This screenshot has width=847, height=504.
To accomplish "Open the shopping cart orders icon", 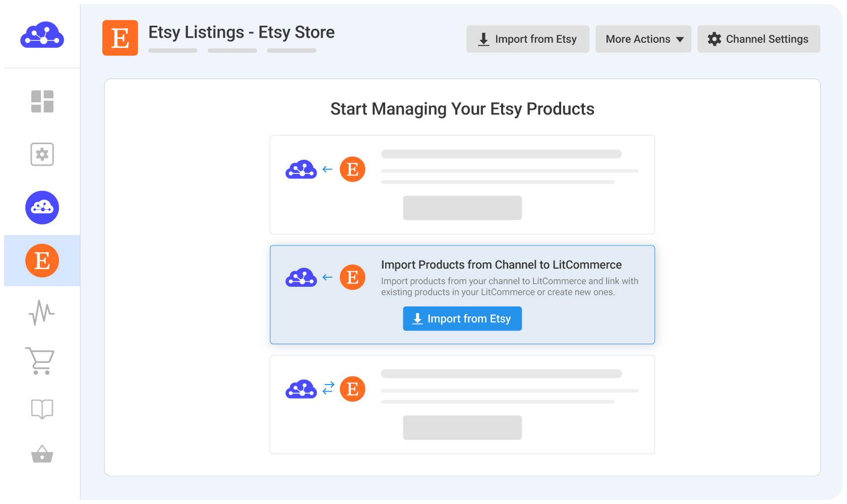I will (40, 361).
